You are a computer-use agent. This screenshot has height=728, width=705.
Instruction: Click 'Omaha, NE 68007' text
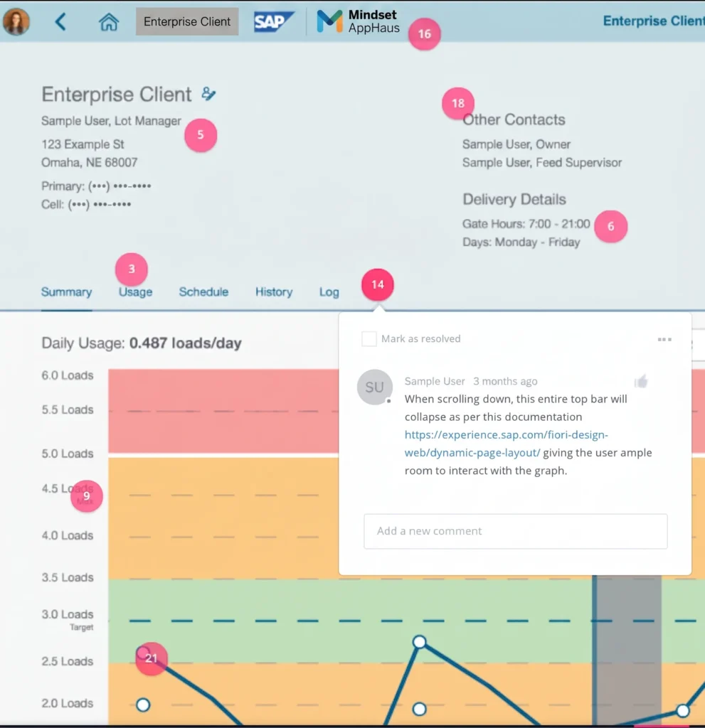89,163
